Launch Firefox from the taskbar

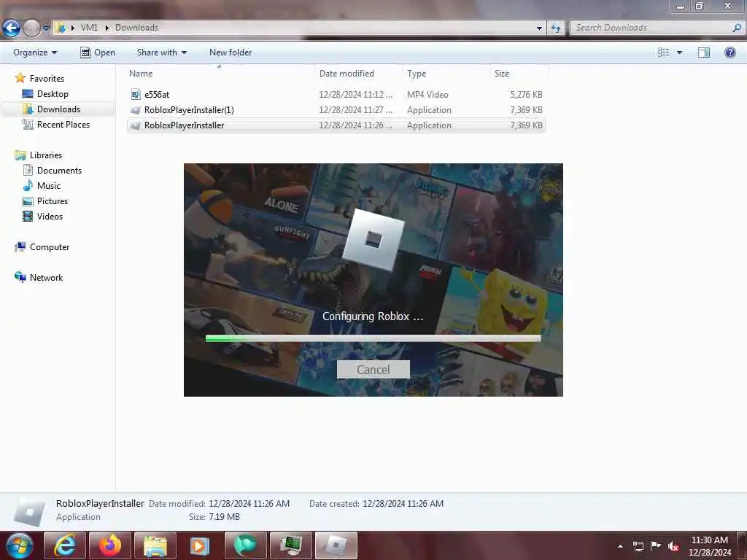(110, 545)
